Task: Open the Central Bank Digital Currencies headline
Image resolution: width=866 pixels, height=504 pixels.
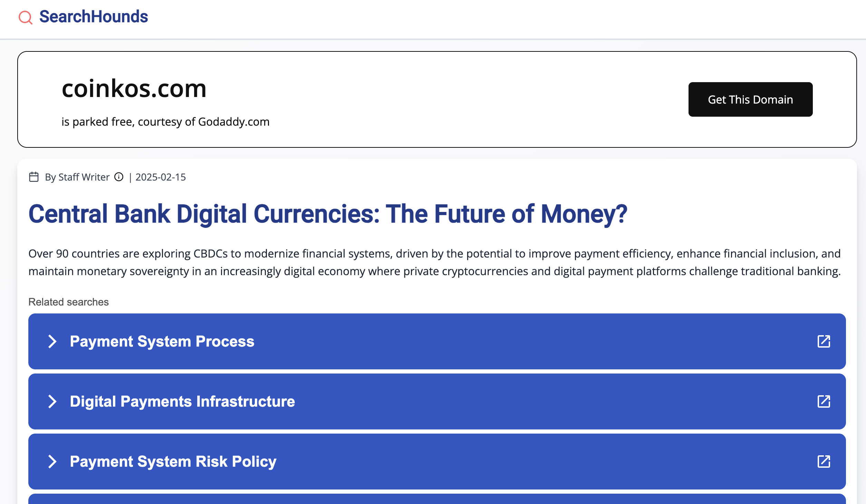Action: pyautogui.click(x=328, y=214)
